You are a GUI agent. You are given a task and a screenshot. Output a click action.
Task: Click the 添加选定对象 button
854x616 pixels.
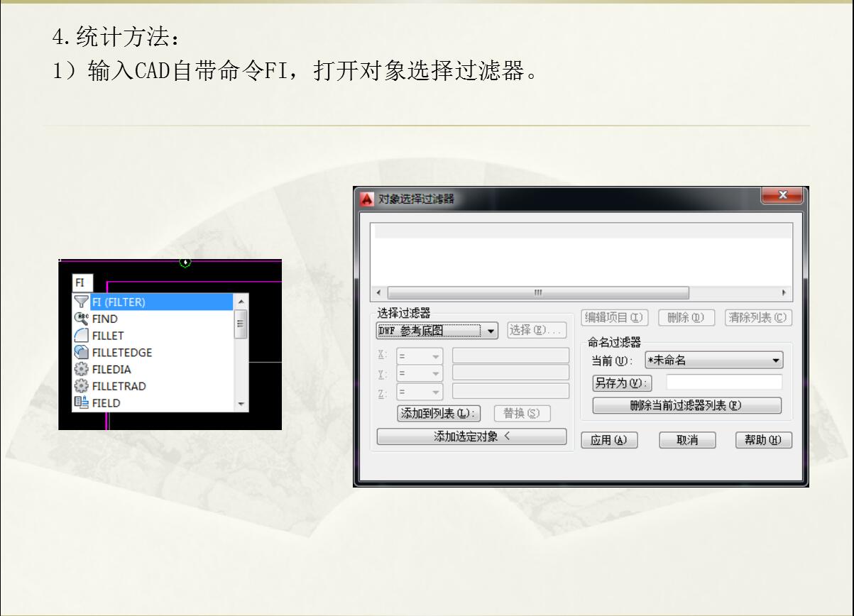coord(471,437)
